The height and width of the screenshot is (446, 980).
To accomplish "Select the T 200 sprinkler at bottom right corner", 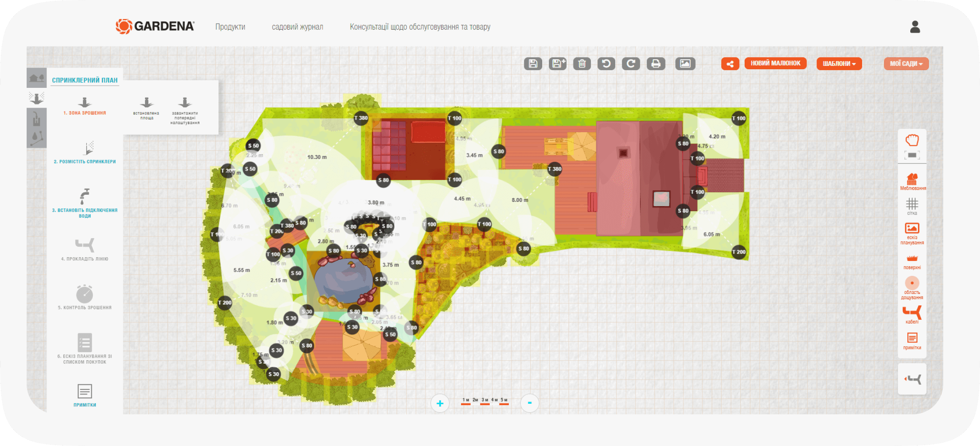I will 739,252.
